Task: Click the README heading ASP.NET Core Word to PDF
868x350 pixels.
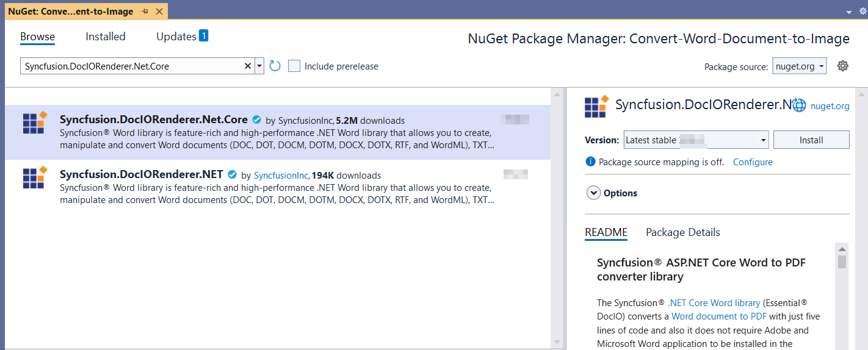Action: [701, 270]
